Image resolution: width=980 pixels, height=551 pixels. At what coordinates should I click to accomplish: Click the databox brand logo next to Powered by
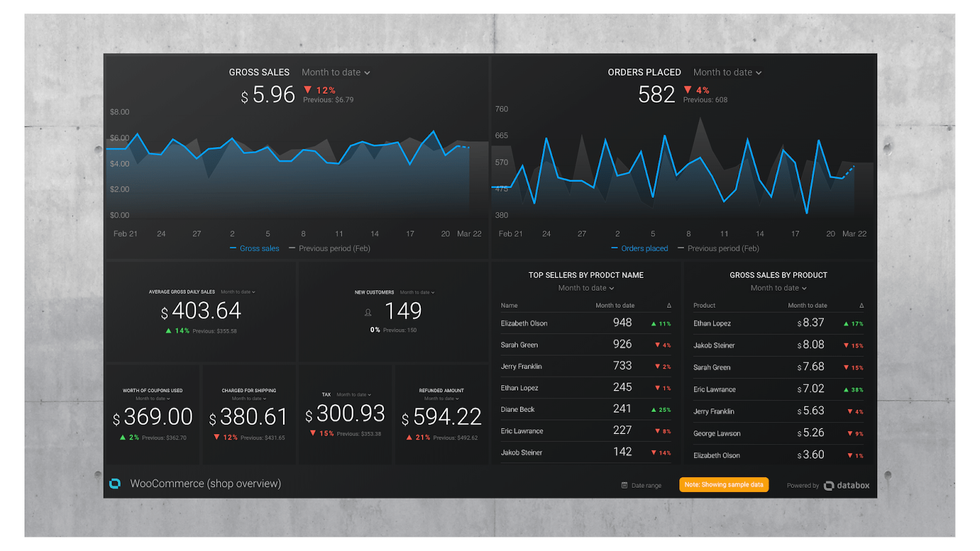[847, 485]
